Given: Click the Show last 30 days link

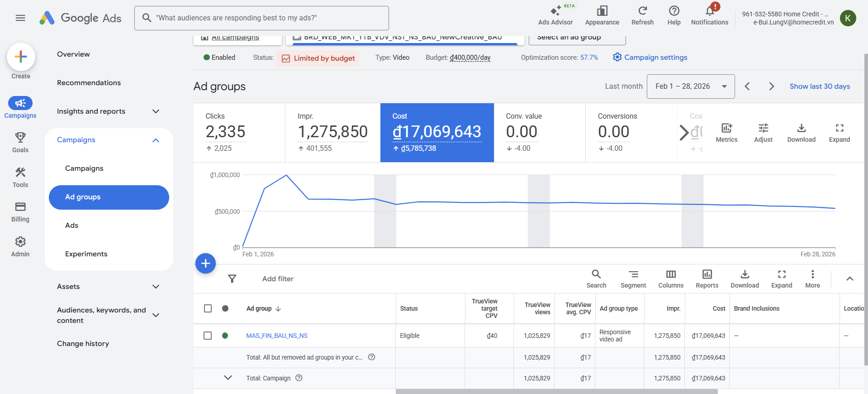Looking at the screenshot, I should pyautogui.click(x=820, y=86).
